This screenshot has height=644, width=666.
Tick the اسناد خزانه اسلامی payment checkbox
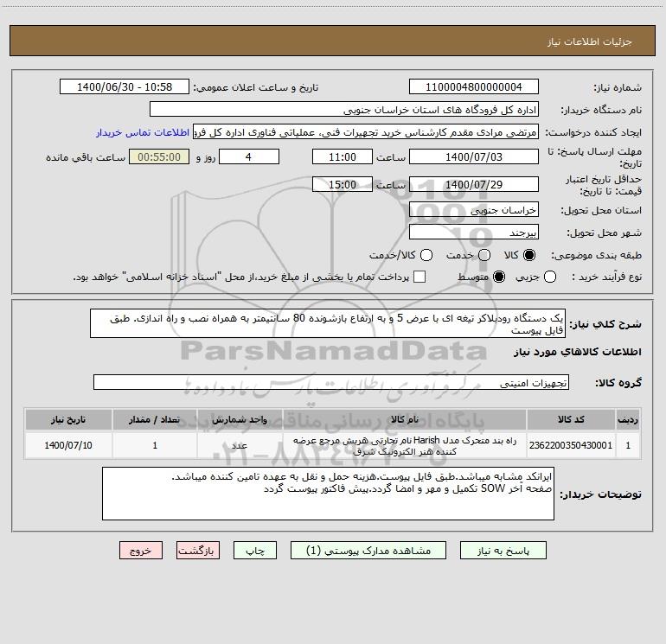point(419,277)
